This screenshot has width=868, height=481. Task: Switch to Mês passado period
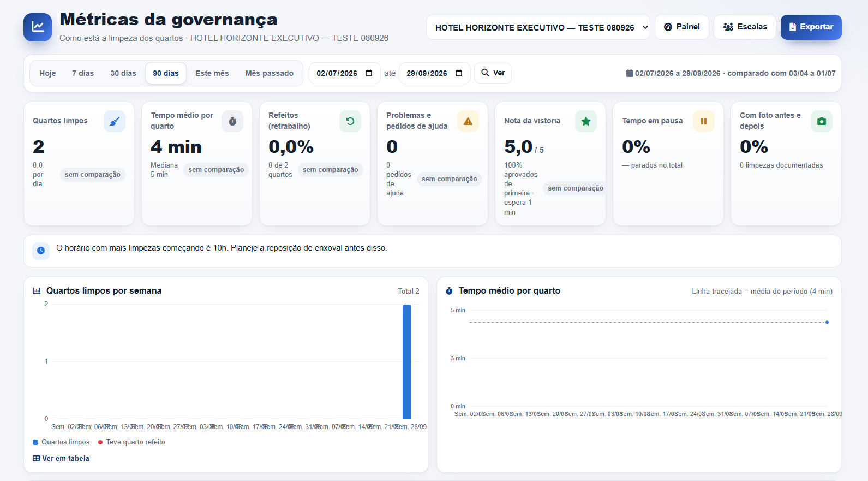coord(270,73)
